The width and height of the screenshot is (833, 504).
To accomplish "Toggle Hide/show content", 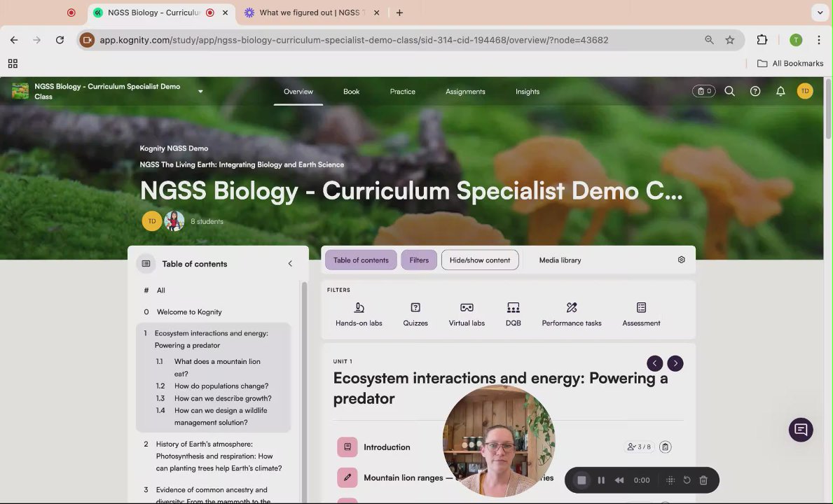I will [480, 260].
